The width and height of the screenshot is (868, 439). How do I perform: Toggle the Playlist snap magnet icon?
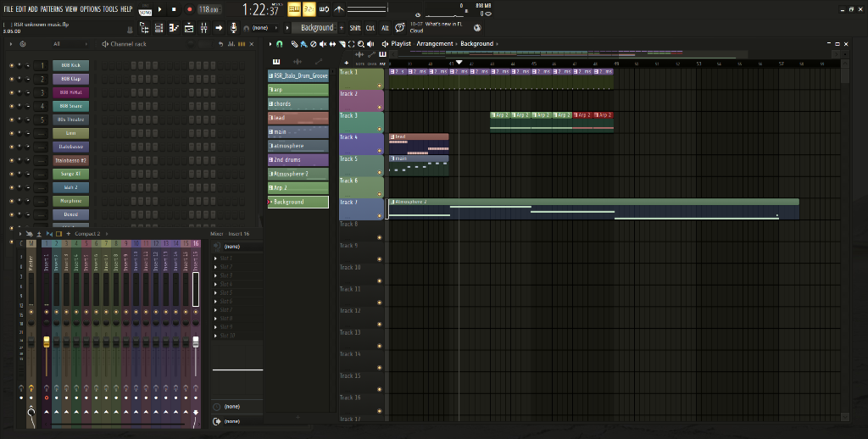click(x=280, y=44)
